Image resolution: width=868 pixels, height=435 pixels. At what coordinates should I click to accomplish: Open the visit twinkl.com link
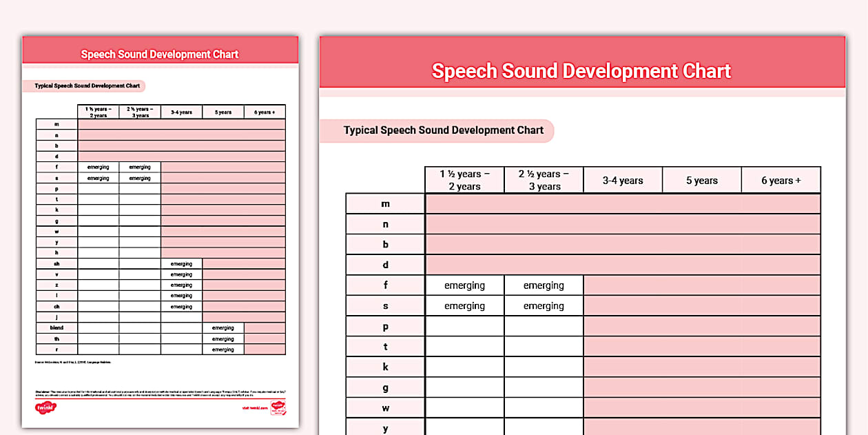click(x=255, y=408)
